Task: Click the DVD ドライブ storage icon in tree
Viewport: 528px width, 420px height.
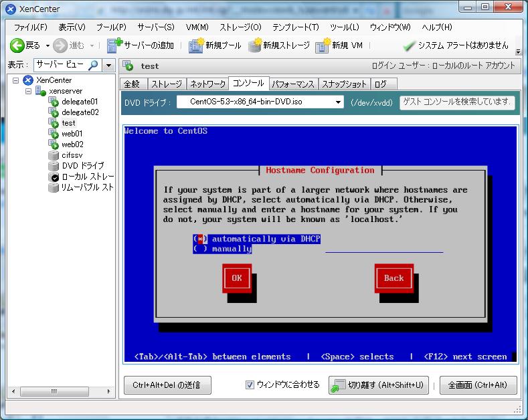Action: tap(54, 166)
